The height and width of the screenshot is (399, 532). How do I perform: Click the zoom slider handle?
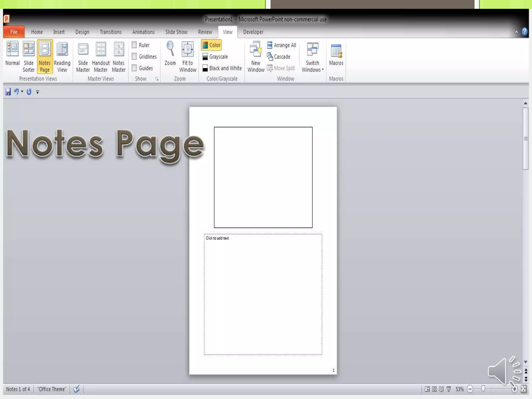pyautogui.click(x=483, y=389)
